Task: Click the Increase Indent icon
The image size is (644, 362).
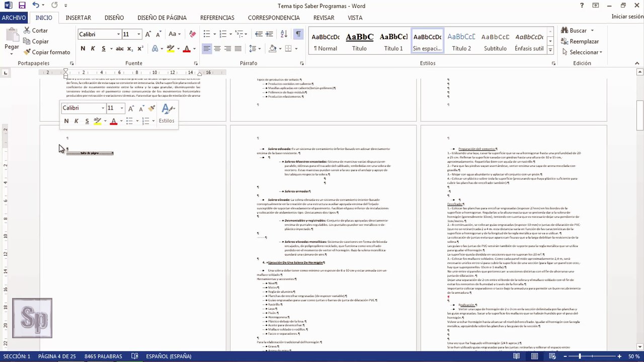Action: (x=269, y=34)
